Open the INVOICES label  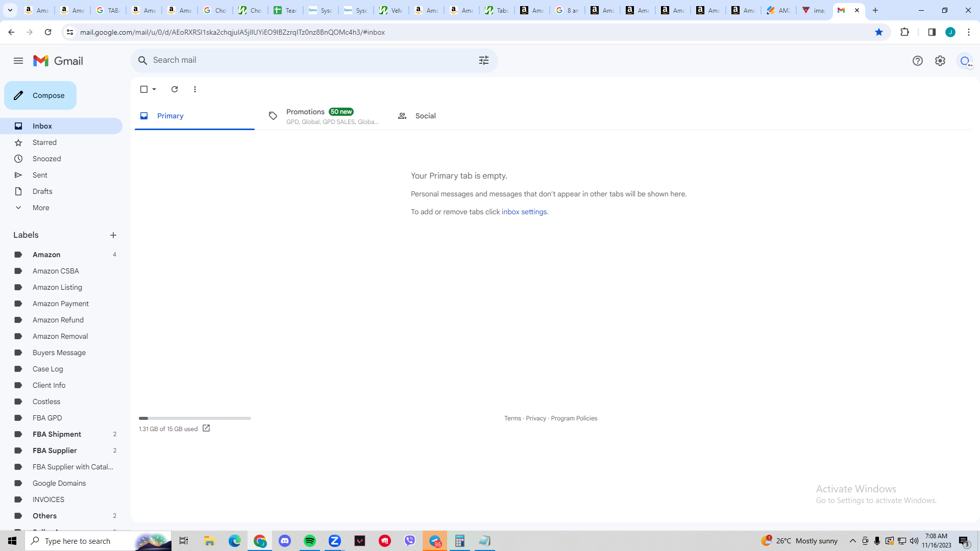click(61, 499)
